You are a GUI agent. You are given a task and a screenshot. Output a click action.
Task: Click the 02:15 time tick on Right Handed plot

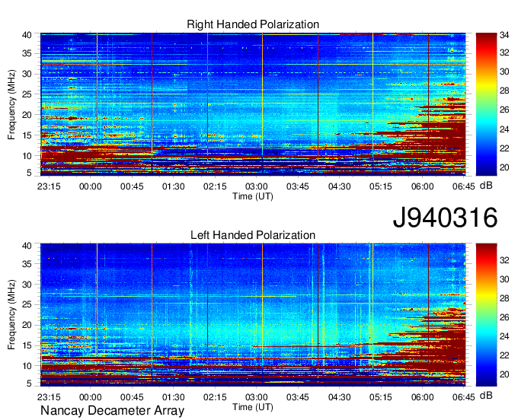click(215, 186)
